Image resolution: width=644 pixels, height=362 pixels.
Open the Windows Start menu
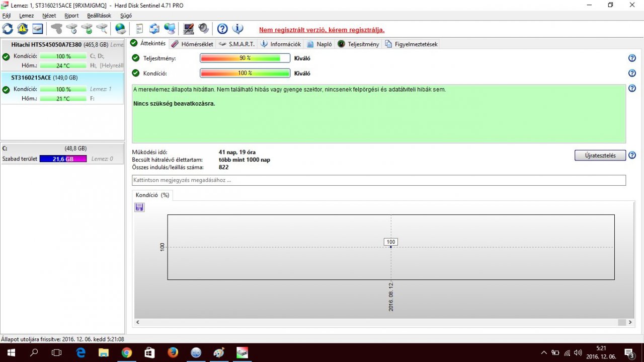tap(10, 352)
